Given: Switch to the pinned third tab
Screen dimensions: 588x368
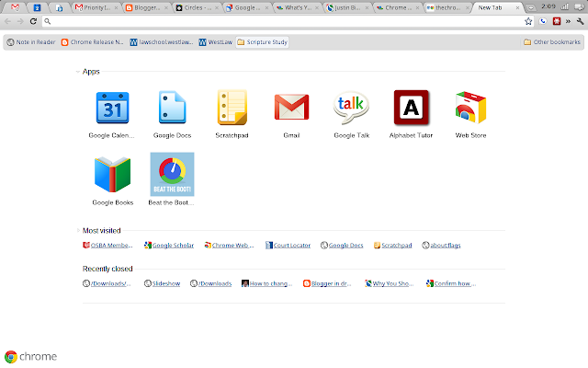Looking at the screenshot, I should pos(59,7).
